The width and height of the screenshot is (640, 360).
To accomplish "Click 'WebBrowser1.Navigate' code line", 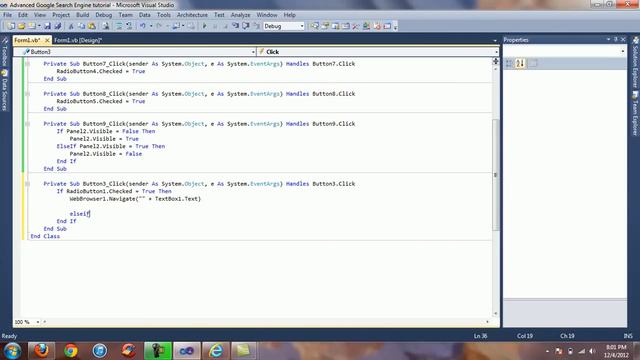I will point(135,199).
